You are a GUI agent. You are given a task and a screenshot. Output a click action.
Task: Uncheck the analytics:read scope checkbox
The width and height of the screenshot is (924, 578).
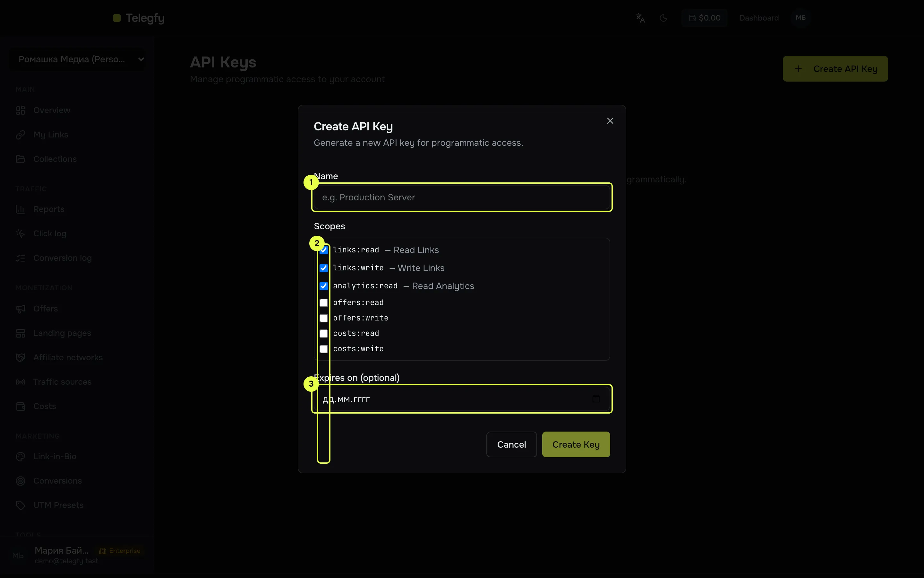click(324, 286)
